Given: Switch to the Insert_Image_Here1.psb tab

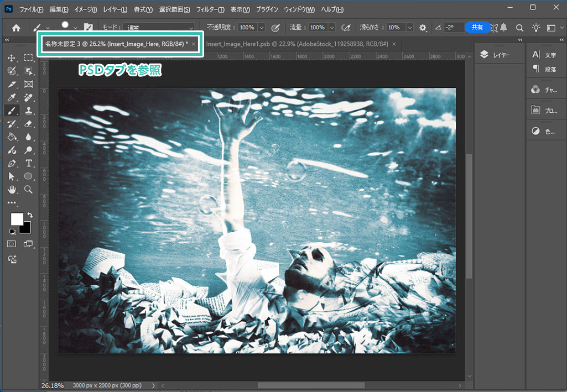Looking at the screenshot, I should click(x=296, y=44).
